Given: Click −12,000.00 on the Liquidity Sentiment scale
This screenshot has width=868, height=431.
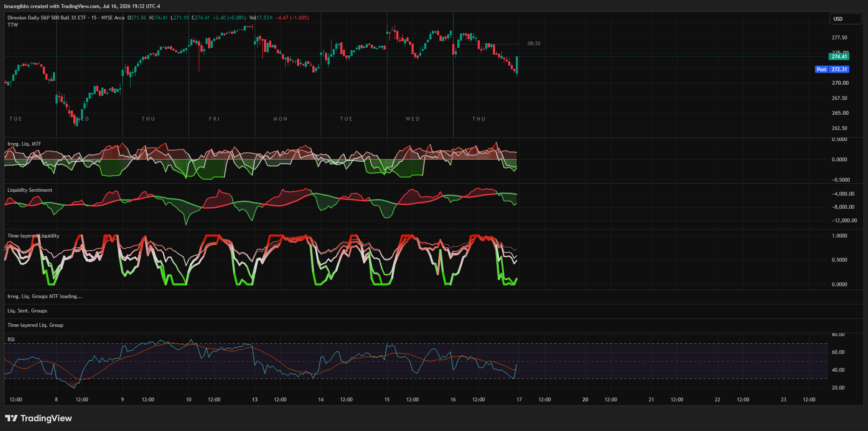Looking at the screenshot, I should (844, 221).
